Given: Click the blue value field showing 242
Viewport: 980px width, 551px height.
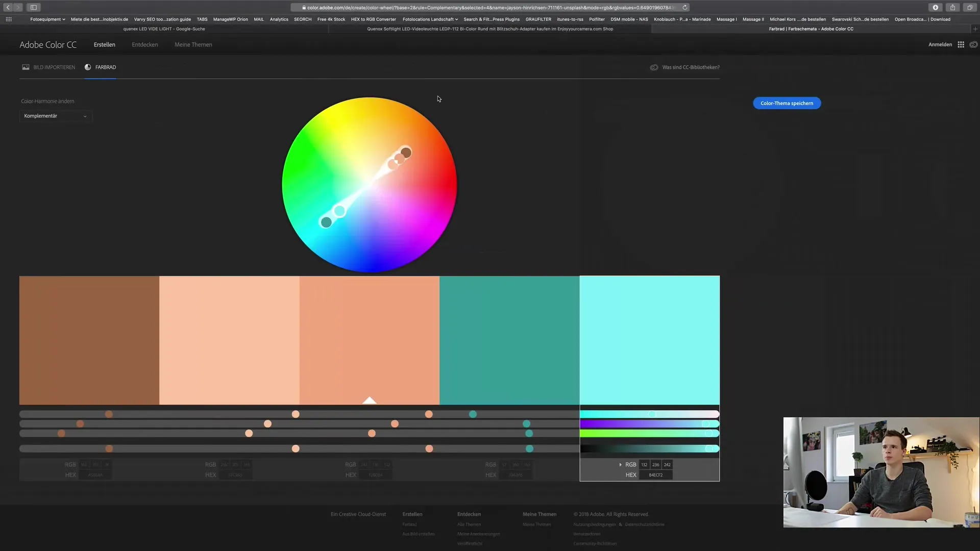Looking at the screenshot, I should [x=667, y=465].
